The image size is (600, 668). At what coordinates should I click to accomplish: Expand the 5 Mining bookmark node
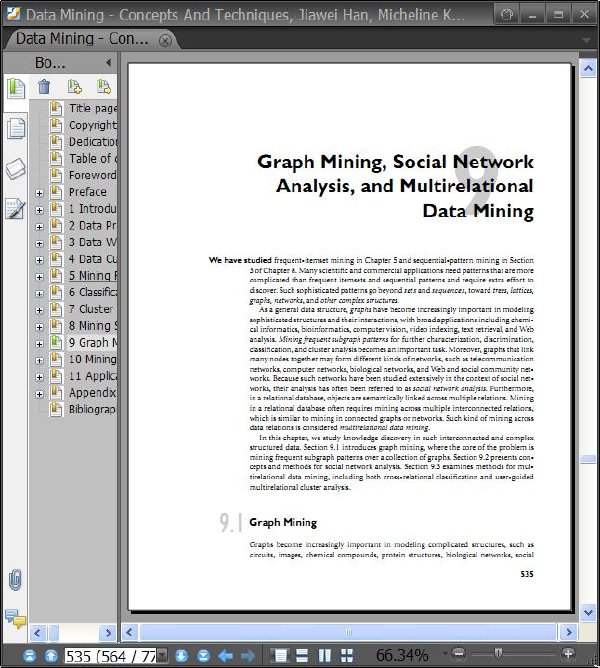tap(39, 277)
